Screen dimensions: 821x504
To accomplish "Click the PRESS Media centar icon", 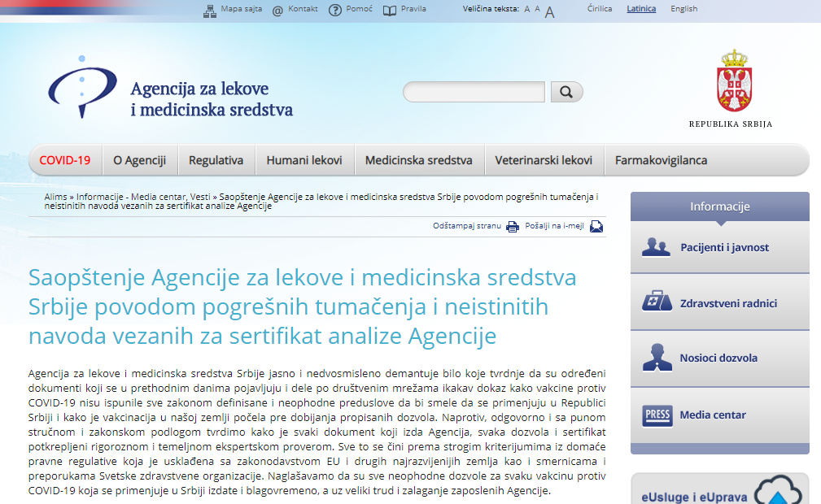I will pyautogui.click(x=657, y=415).
